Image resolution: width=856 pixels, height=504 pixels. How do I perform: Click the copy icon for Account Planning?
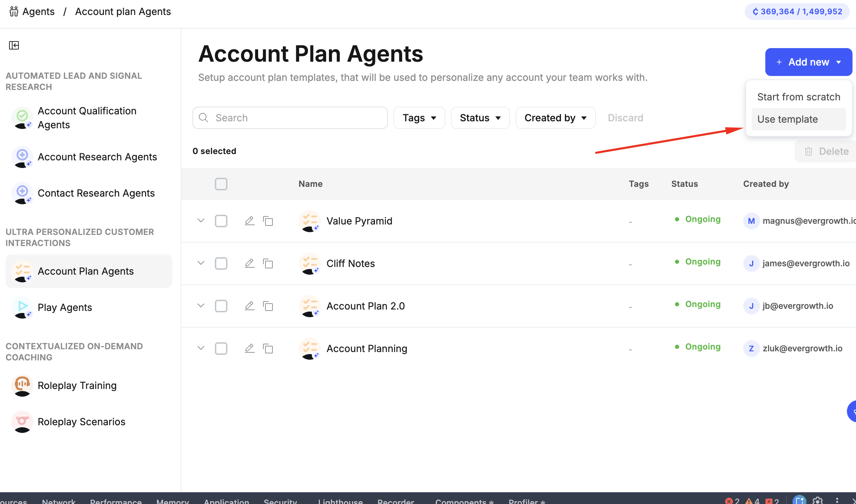point(268,349)
